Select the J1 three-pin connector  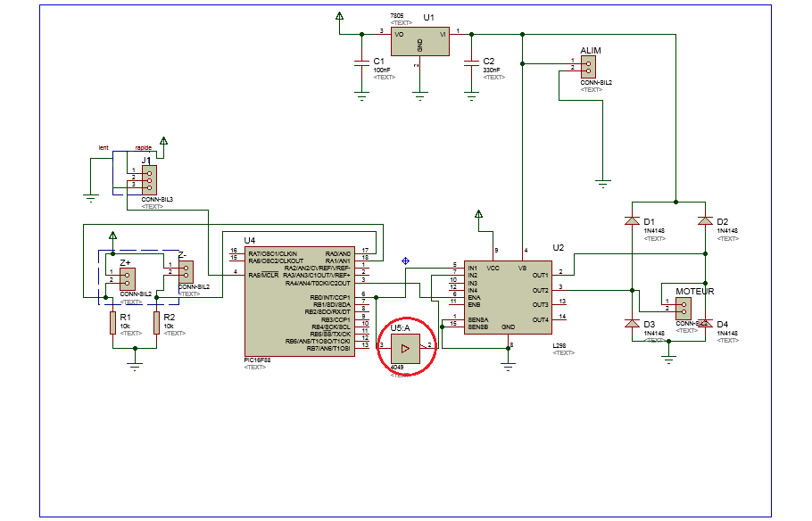coord(149,180)
